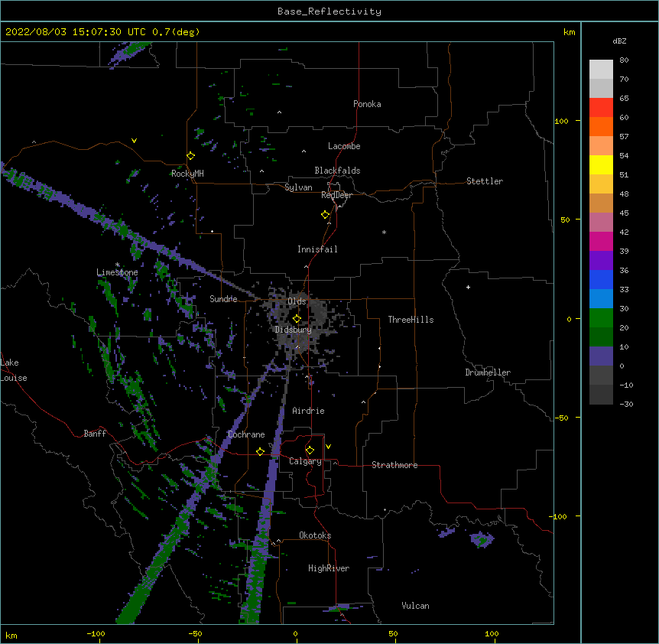The width and height of the screenshot is (659, 644).
Task: Click the red 60-65 dBZ color swatch
Action: click(x=601, y=108)
